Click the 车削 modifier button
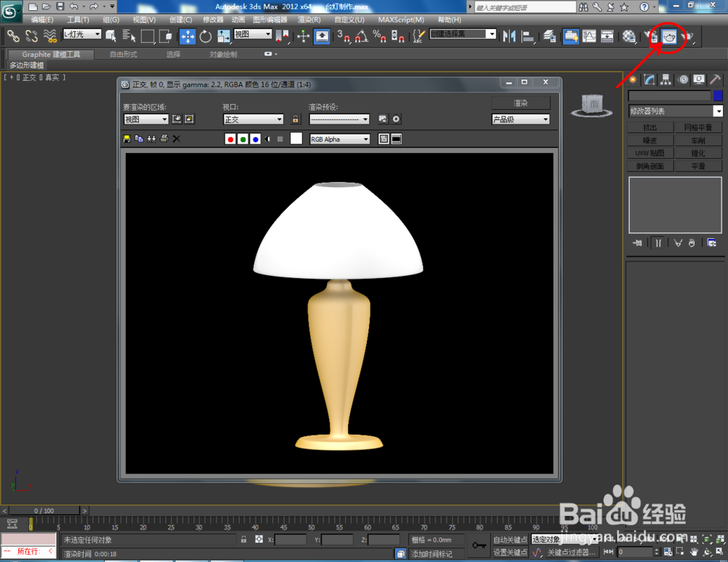Viewport: 728px width, 562px height. pyautogui.click(x=698, y=140)
